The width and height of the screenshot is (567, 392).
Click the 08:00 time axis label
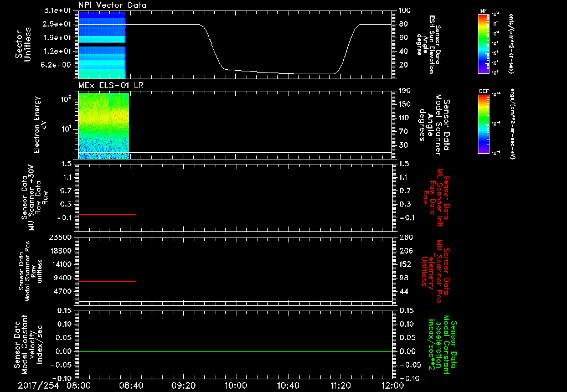tap(79, 385)
